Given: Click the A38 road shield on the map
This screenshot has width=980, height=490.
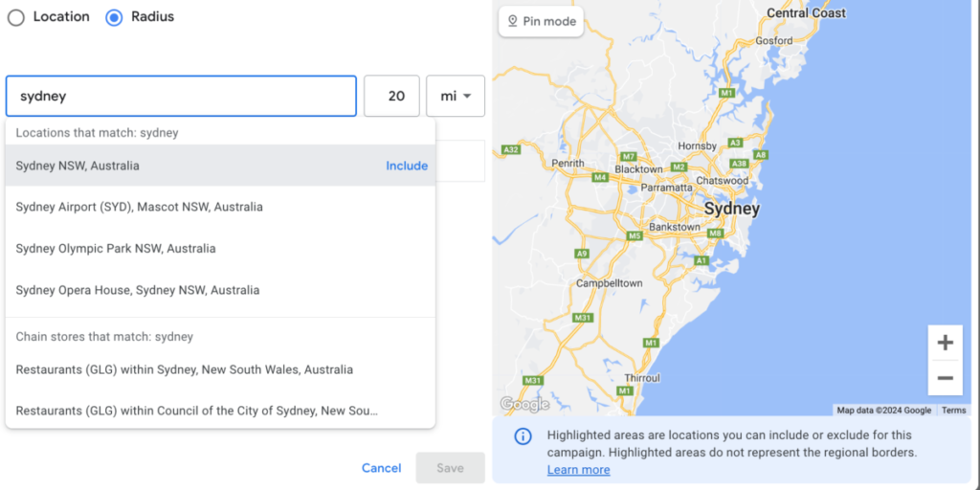Looking at the screenshot, I should [740, 164].
